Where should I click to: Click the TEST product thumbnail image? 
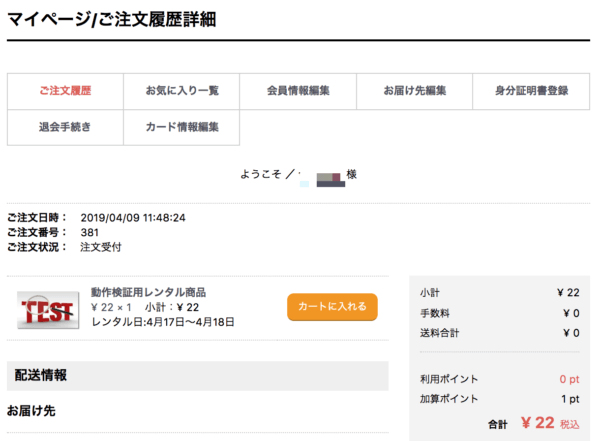tap(48, 310)
